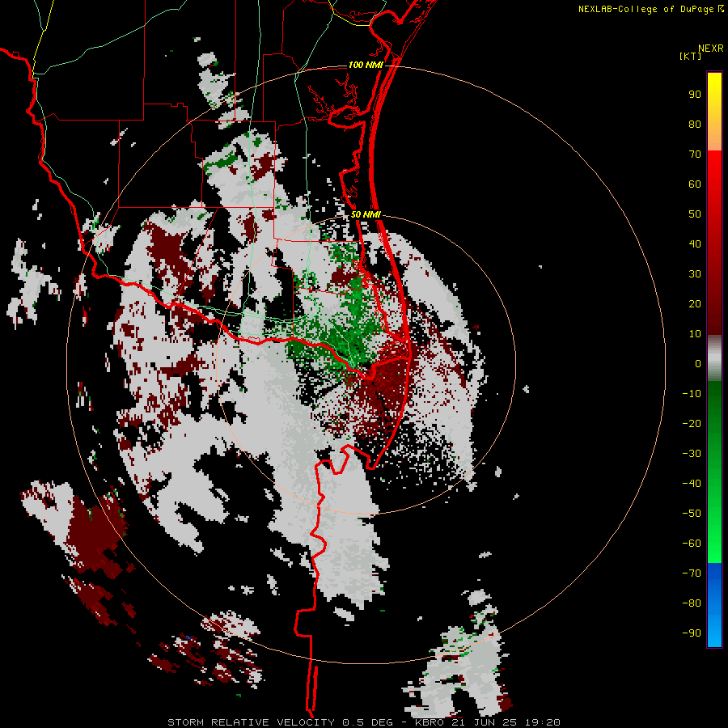
Task: Click the 70 value on the velocity scale
Action: pyautogui.click(x=695, y=154)
